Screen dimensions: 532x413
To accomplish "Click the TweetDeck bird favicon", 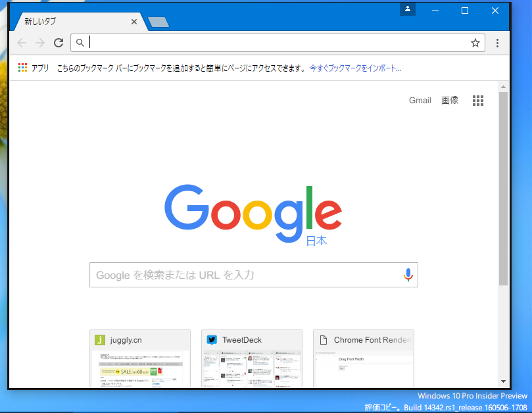I will (x=212, y=340).
